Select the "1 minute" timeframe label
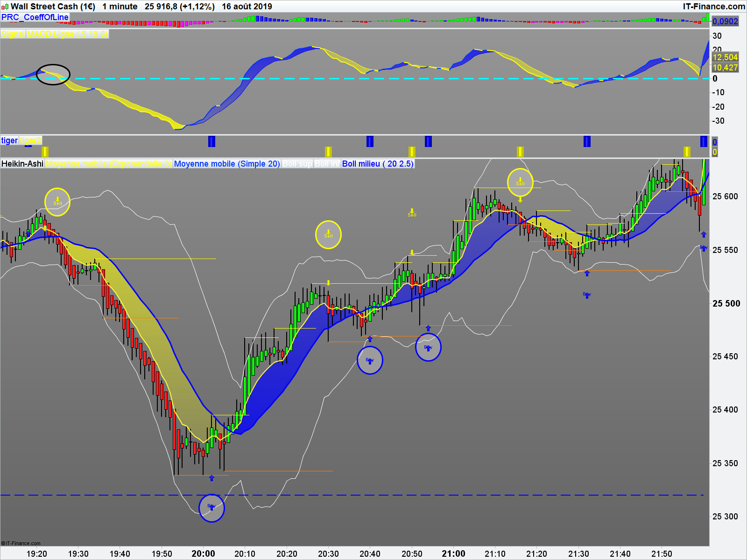Screen dimensions: 747x560 tap(120, 7)
